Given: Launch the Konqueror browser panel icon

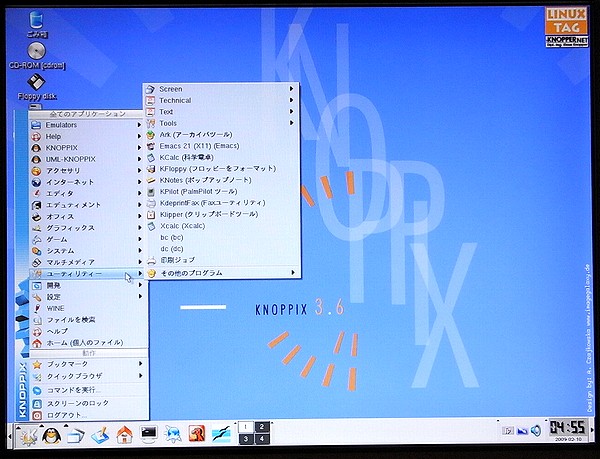Looking at the screenshot, I should point(173,435).
